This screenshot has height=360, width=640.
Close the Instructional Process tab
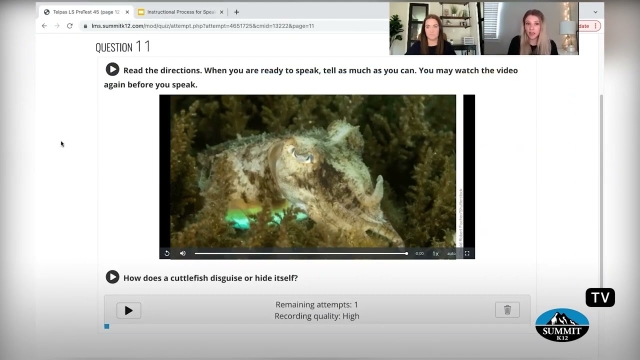[x=222, y=12]
